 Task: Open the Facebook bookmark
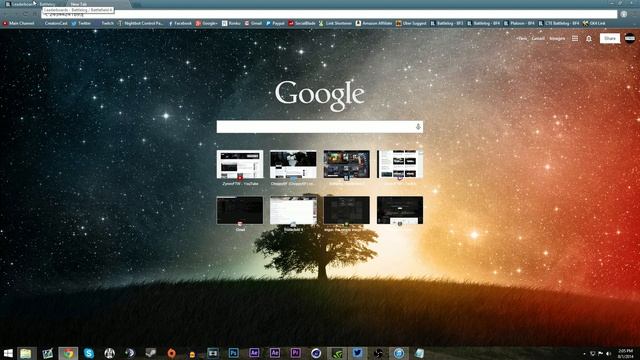point(180,24)
